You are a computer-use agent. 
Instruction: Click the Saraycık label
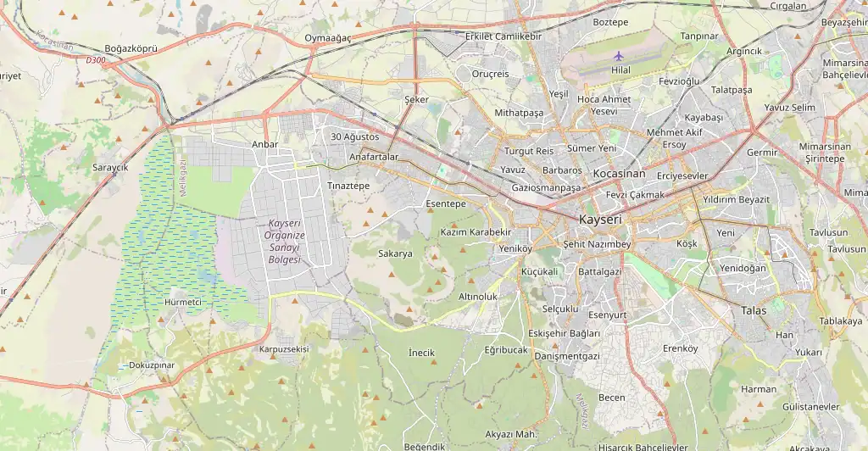110,167
